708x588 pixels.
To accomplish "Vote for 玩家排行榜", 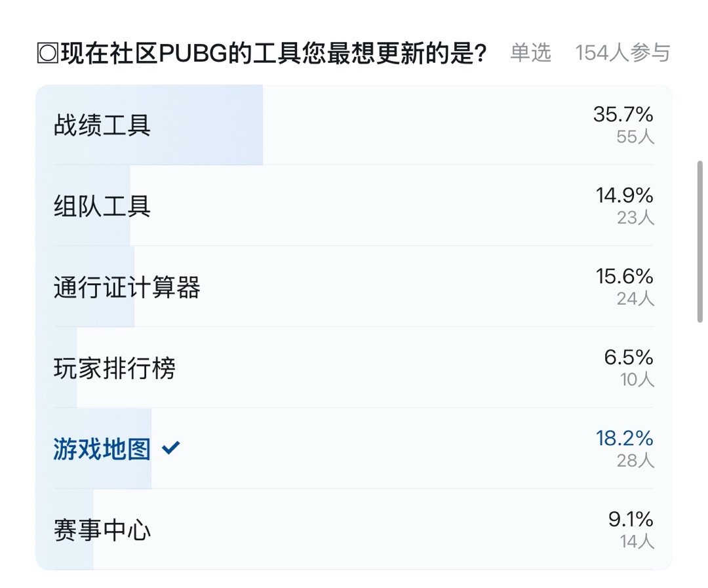I will (x=115, y=368).
